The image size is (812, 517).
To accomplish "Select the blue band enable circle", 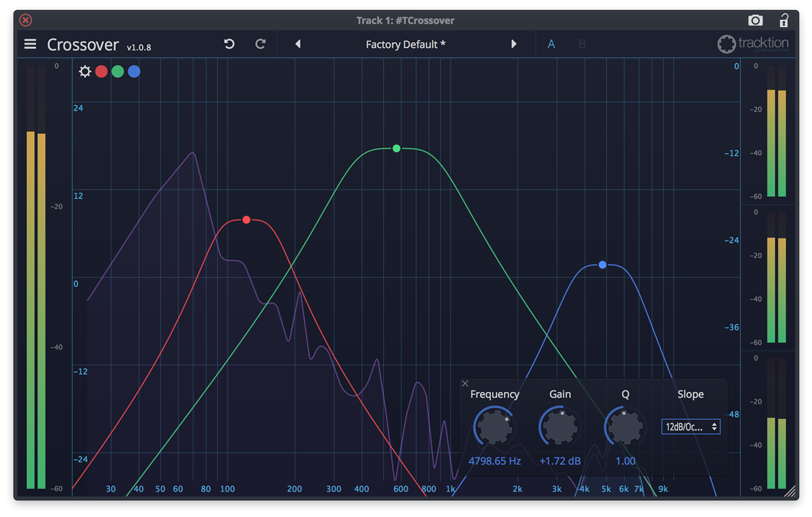I will (133, 71).
